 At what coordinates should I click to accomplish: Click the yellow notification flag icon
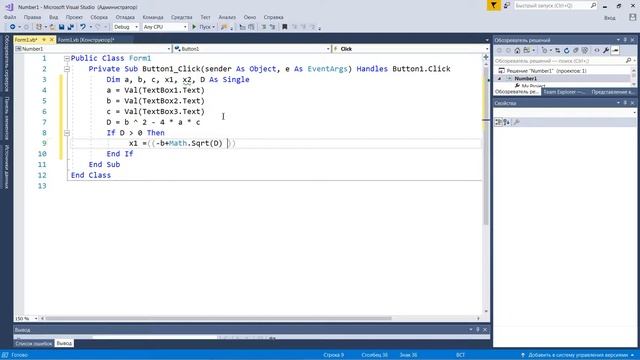493,5
